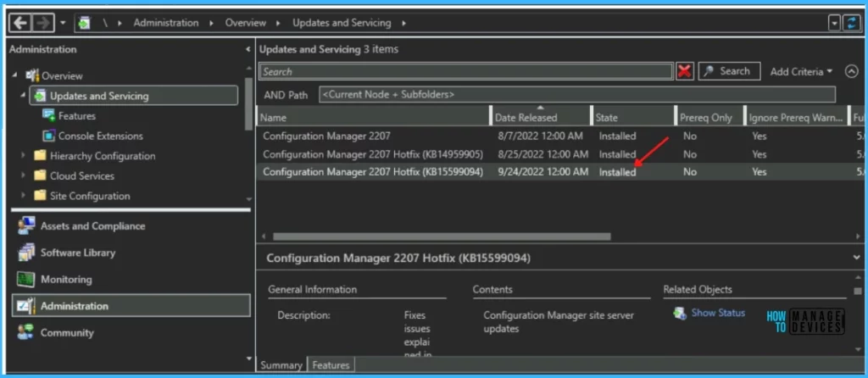Select the Hotfix KB15599094 row
This screenshot has width=868, height=378.
[561, 172]
